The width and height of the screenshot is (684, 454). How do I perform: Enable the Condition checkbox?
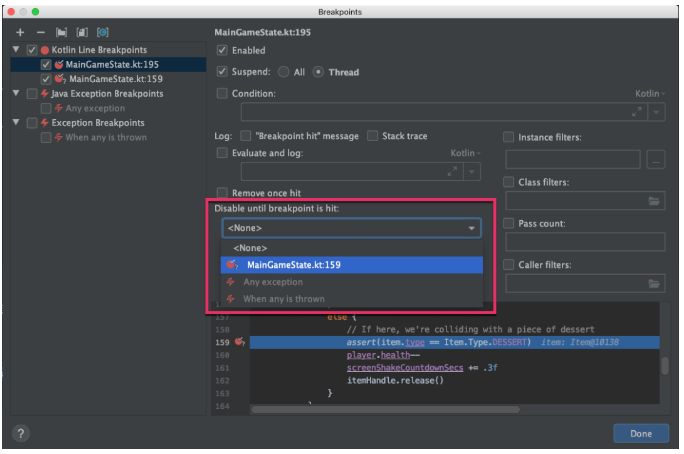click(x=222, y=93)
